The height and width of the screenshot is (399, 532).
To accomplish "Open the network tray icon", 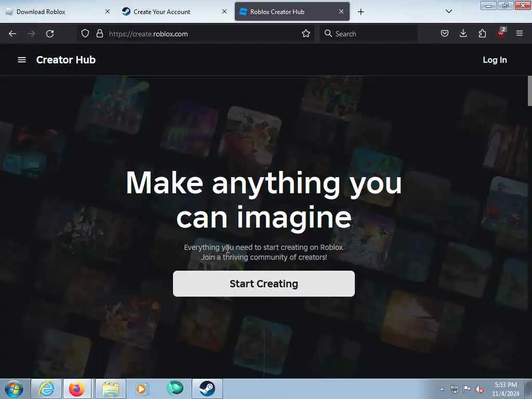I will click(x=454, y=389).
